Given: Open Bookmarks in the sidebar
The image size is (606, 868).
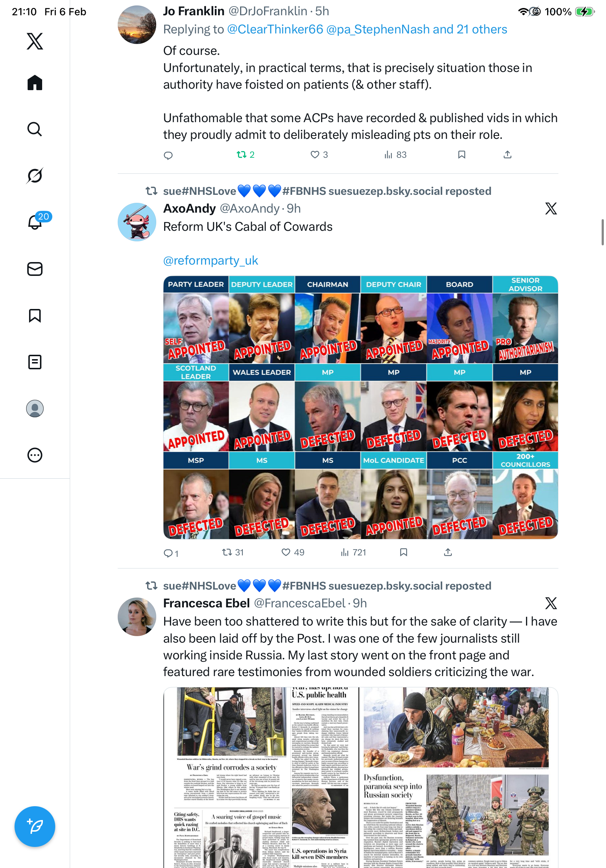Looking at the screenshot, I should click(x=35, y=315).
